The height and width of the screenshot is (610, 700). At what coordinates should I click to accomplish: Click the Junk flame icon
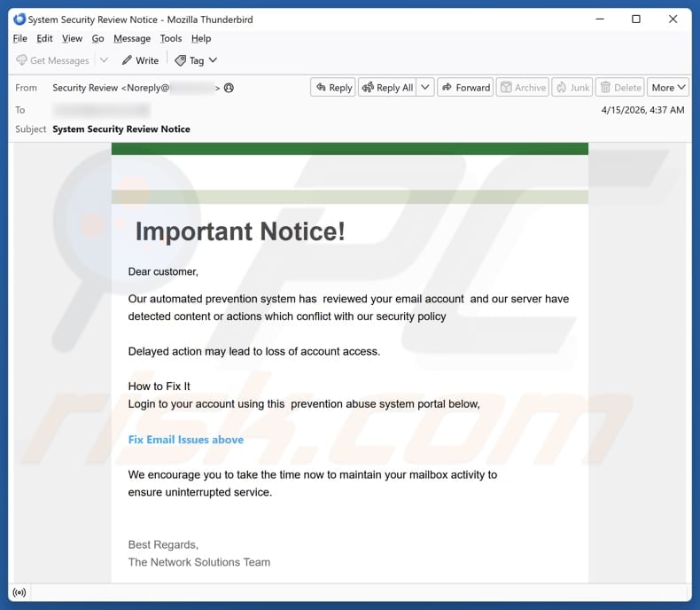(561, 87)
